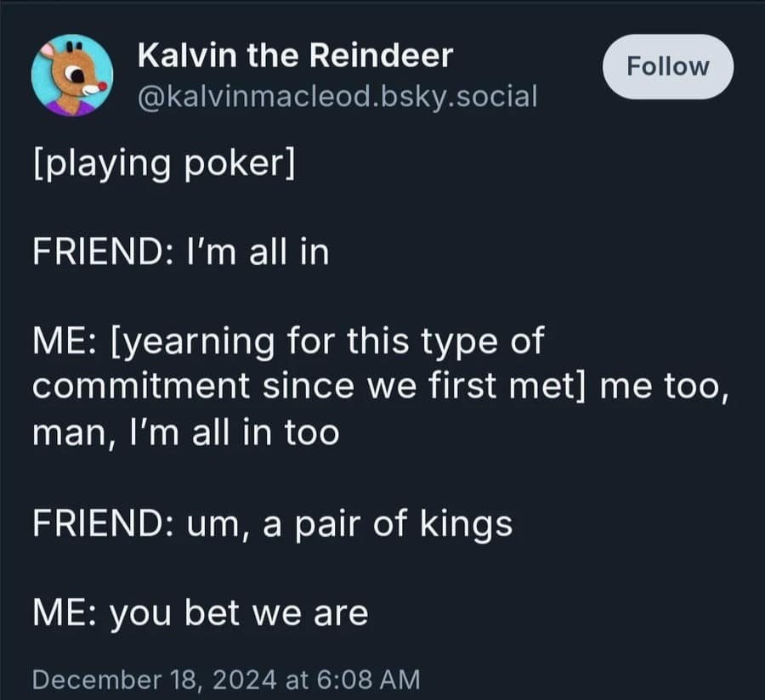The height and width of the screenshot is (700, 765).
Task: Follow Kalvin the Reindeer
Action: click(x=668, y=66)
